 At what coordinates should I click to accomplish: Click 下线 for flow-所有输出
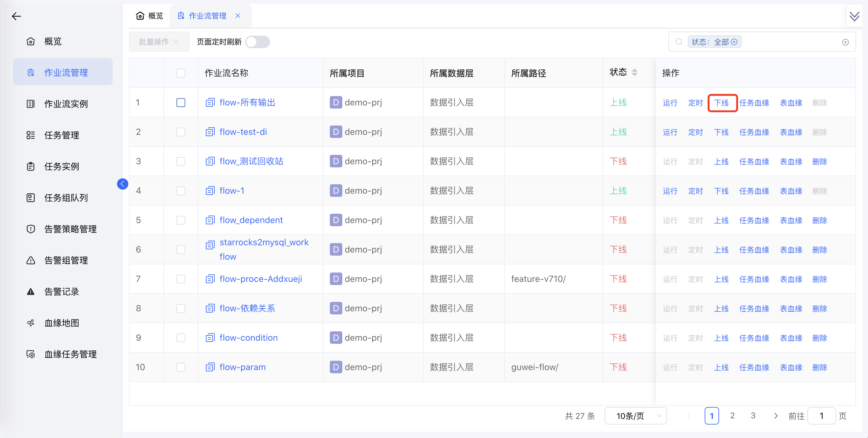point(722,102)
